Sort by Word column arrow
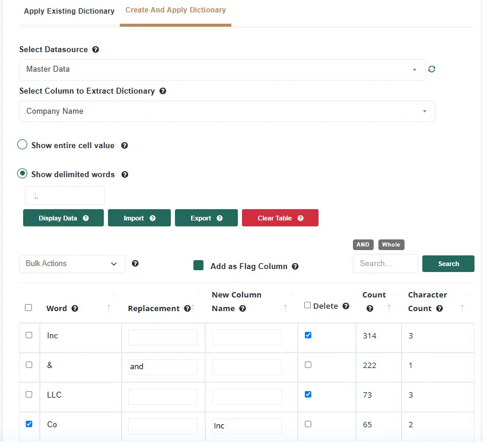 coord(109,308)
